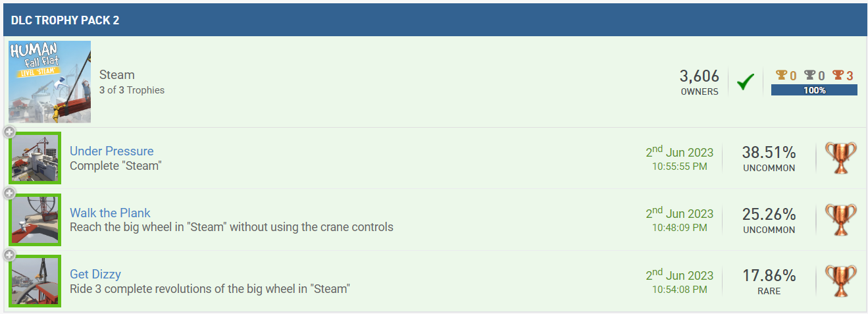This screenshot has width=868, height=314.
Task: Click the Walk the Plank trophy thumbnail
Action: (x=36, y=219)
